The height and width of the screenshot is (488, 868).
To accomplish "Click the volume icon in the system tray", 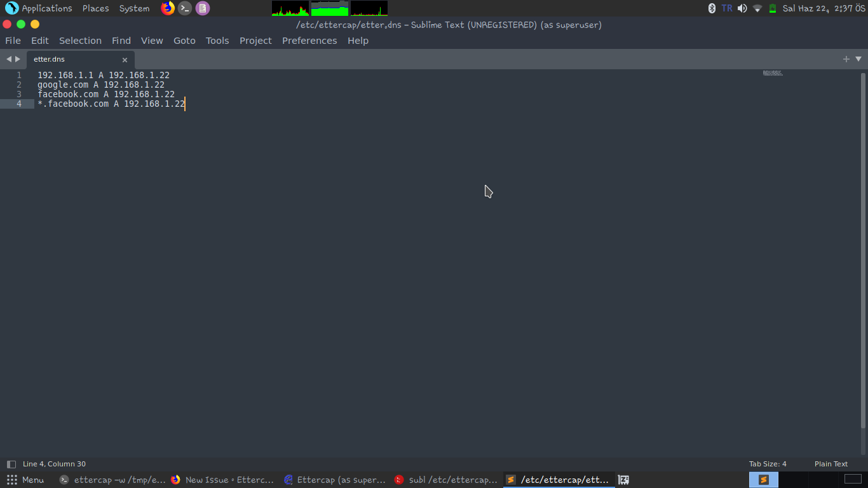I will point(742,8).
